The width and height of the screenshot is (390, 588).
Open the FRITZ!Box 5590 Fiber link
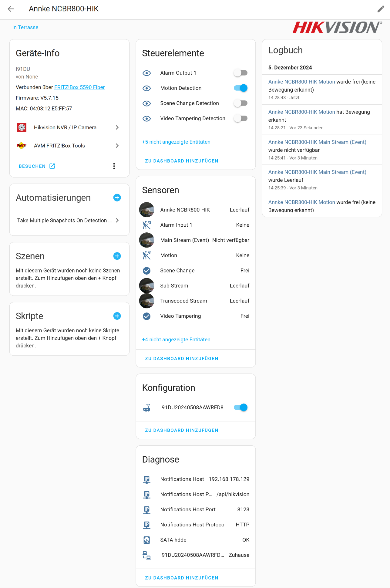79,87
